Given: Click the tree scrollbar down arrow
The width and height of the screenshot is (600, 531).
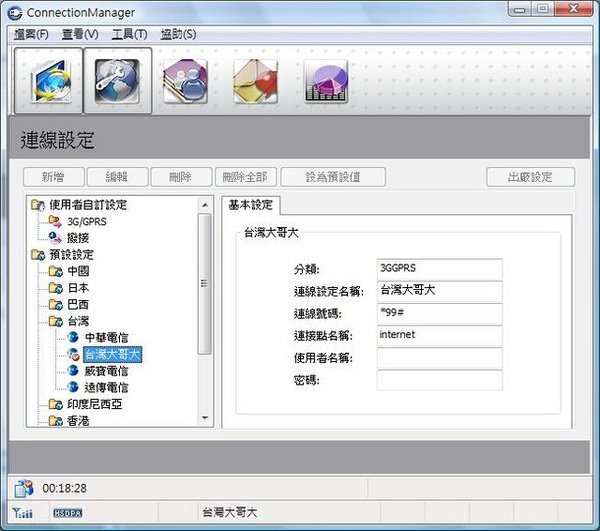Looking at the screenshot, I should tap(205, 418).
